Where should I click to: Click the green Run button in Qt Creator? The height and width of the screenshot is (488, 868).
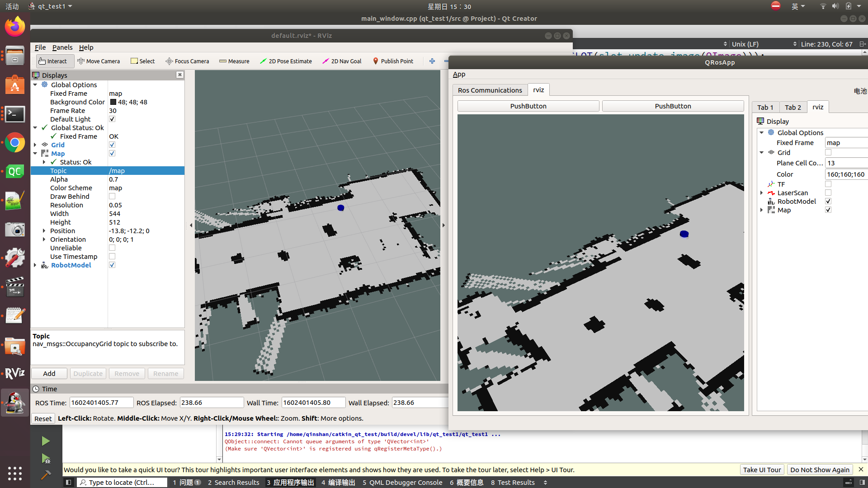(x=45, y=441)
